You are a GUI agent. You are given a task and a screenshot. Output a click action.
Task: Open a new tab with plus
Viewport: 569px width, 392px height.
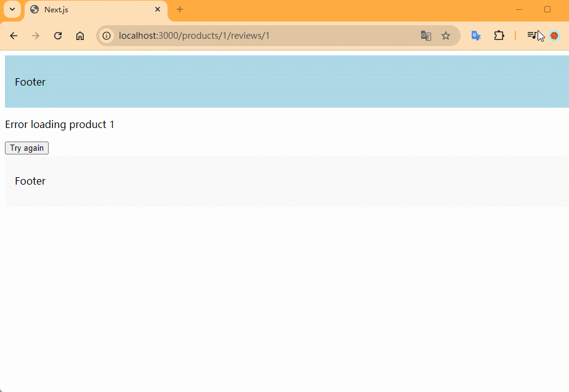(x=180, y=10)
